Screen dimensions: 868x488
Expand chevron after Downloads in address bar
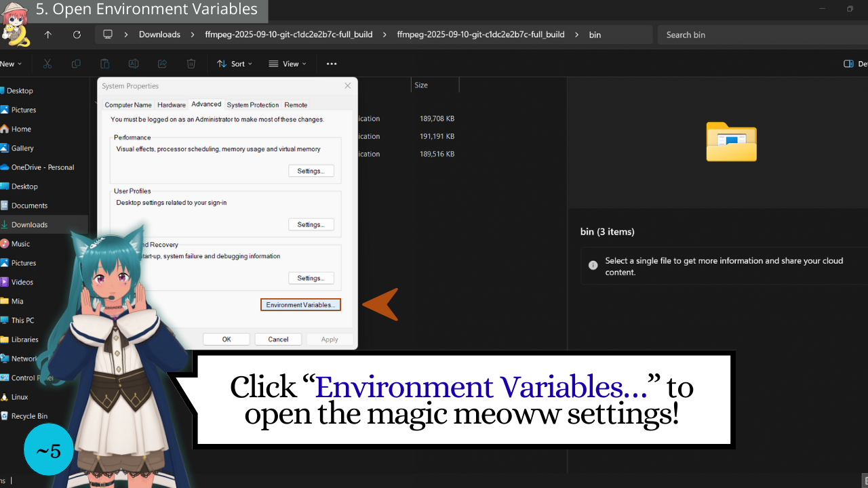click(x=193, y=35)
